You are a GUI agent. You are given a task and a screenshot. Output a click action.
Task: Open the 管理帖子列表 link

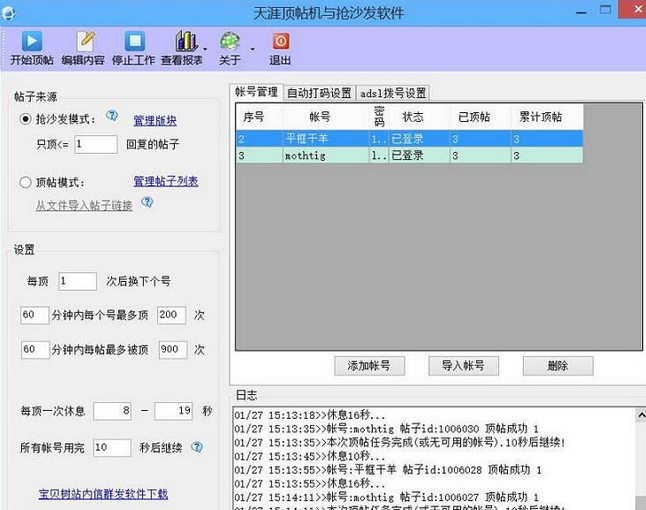click(x=165, y=182)
